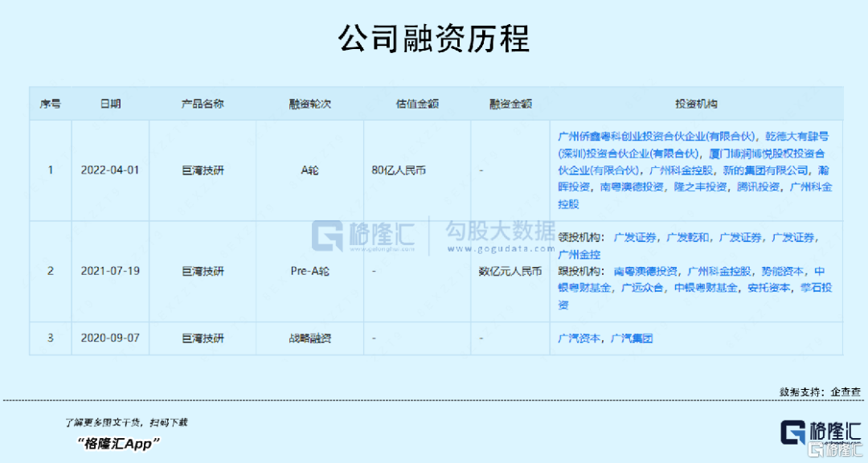Image resolution: width=868 pixels, height=463 pixels.
Task: Click the 腾讯投资 investor link
Action: (x=758, y=187)
